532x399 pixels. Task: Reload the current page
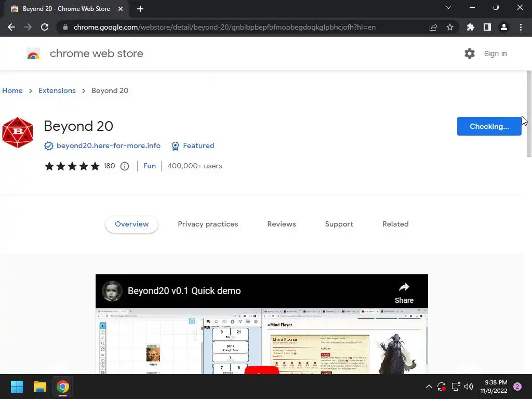coord(45,27)
